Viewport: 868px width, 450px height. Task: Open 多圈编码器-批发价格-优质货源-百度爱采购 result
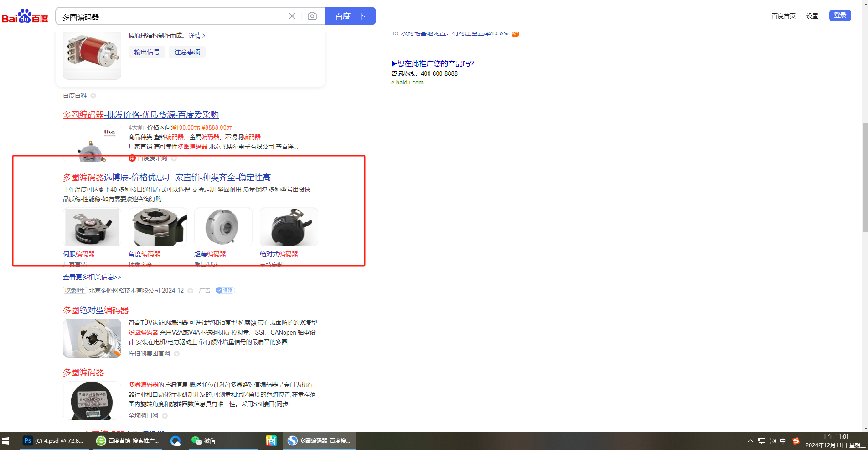tap(141, 115)
